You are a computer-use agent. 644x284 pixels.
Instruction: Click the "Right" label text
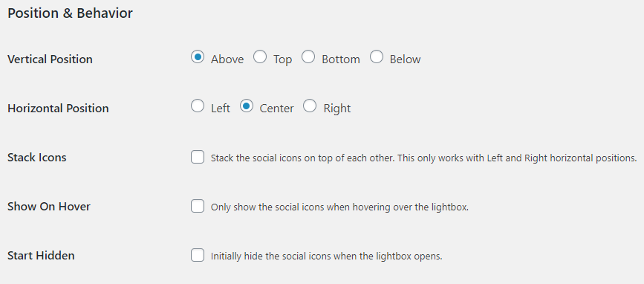[x=337, y=109]
